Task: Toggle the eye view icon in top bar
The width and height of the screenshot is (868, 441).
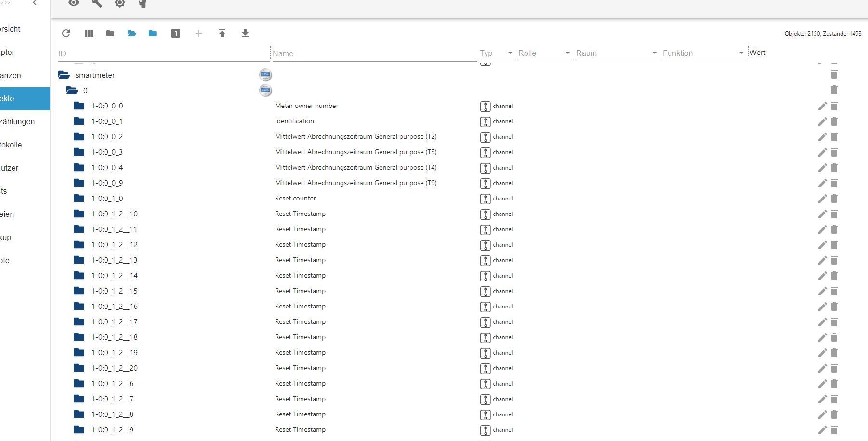Action: [74, 3]
